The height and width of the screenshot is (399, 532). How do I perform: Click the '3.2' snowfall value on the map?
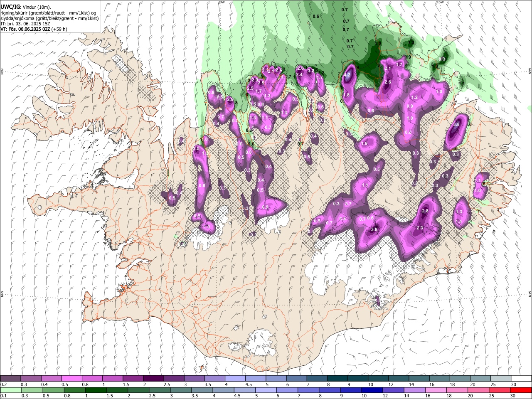coord(310,71)
